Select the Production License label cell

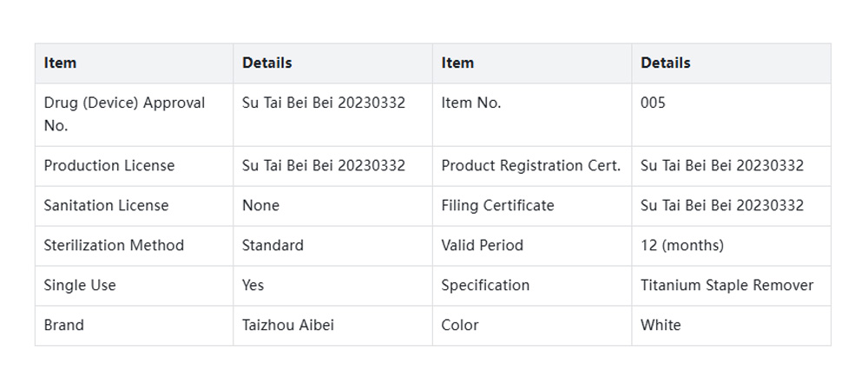108,165
